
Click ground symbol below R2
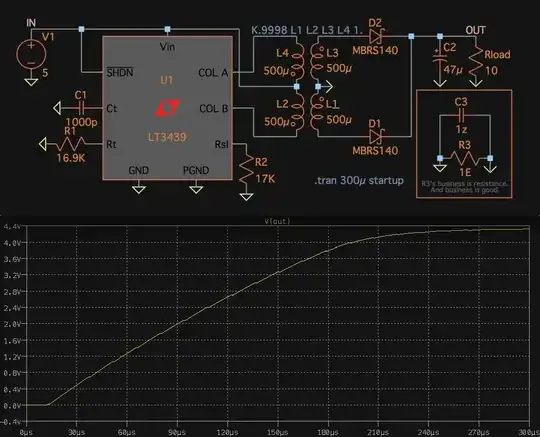click(x=246, y=197)
